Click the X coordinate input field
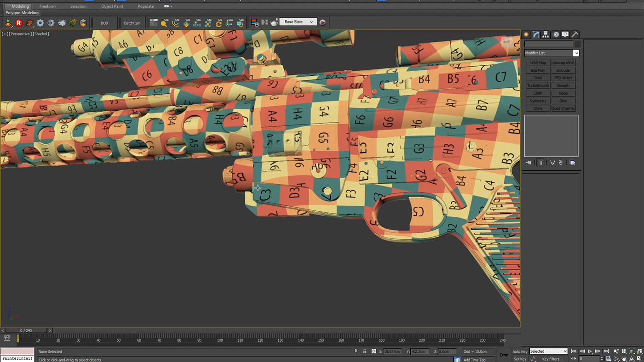Screen dimensions: 644x362 [x=392, y=351]
